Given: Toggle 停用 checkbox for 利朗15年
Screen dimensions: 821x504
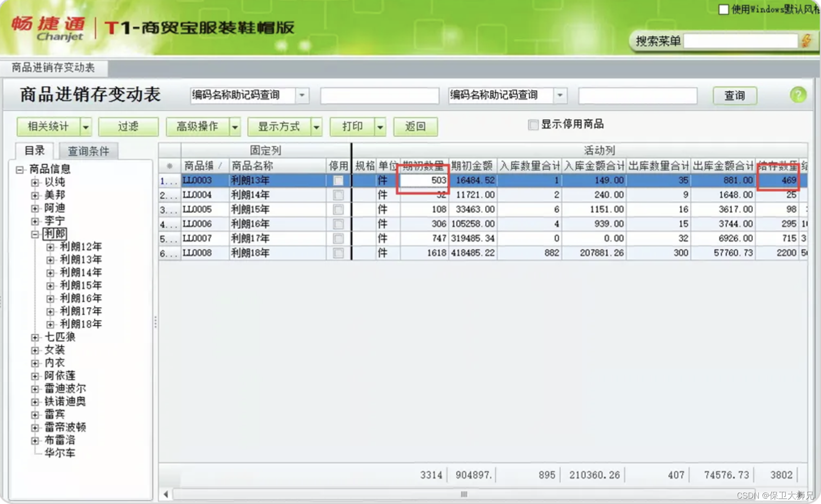Looking at the screenshot, I should pos(338,209).
